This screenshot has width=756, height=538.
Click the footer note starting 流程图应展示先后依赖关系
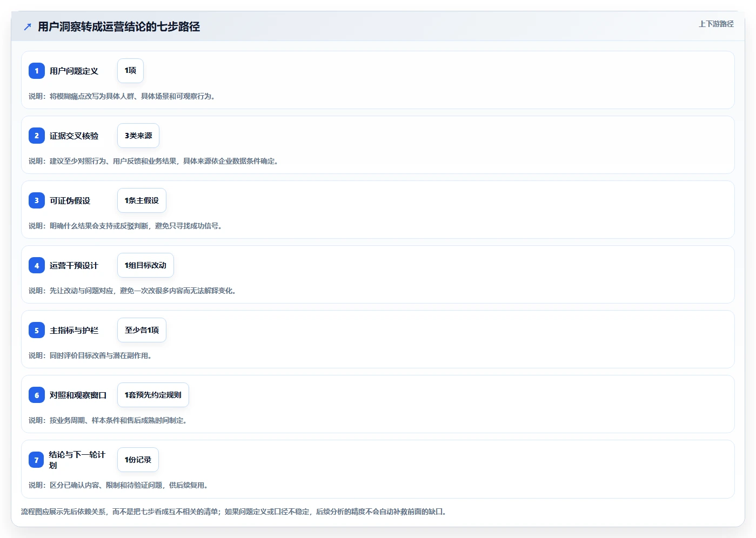234,512
